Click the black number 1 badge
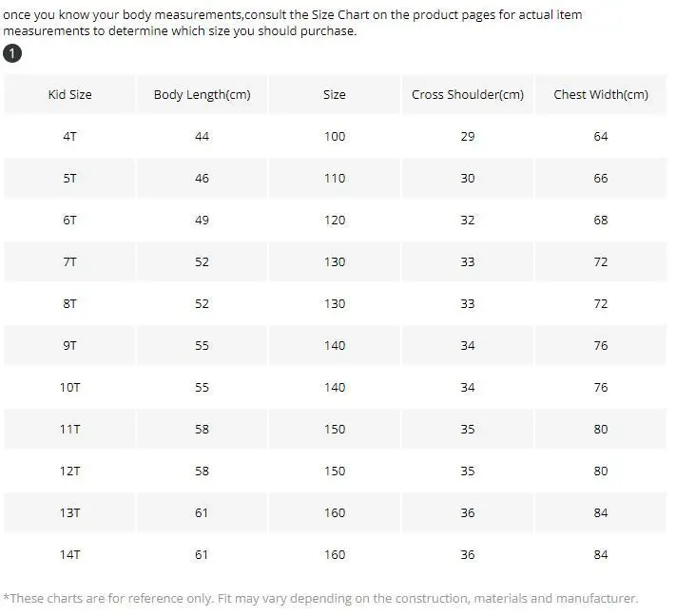Image resolution: width=676 pixels, height=616 pixels. click(x=12, y=53)
